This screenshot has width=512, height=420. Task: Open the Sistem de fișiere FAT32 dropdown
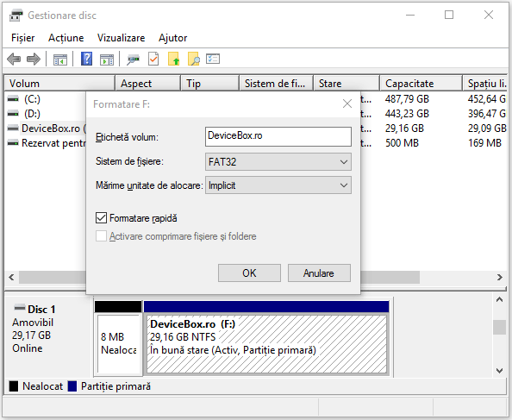(x=278, y=161)
